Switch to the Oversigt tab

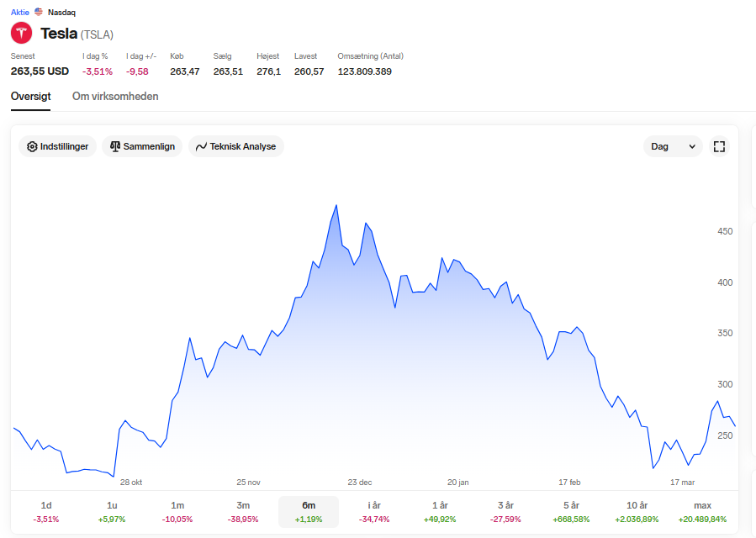click(x=30, y=97)
